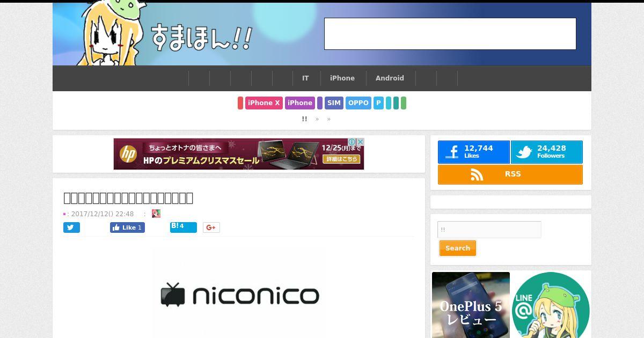The image size is (644, 338).
Task: Share via Hatena Bookmark B! 4
Action: click(183, 227)
